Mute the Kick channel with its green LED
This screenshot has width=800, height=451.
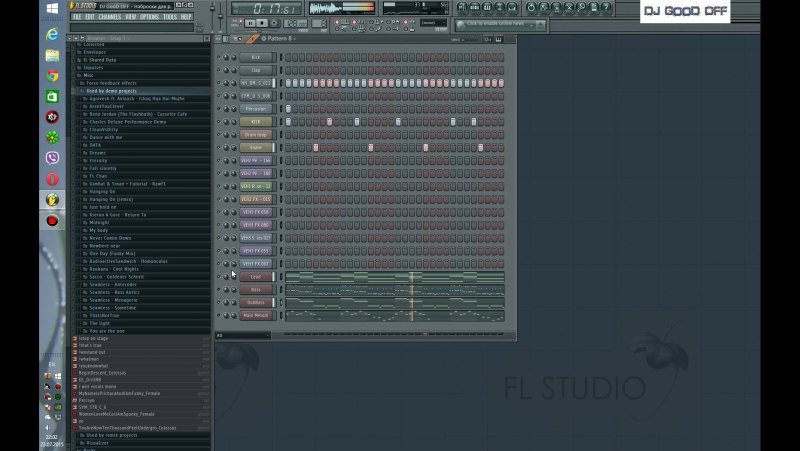click(219, 57)
